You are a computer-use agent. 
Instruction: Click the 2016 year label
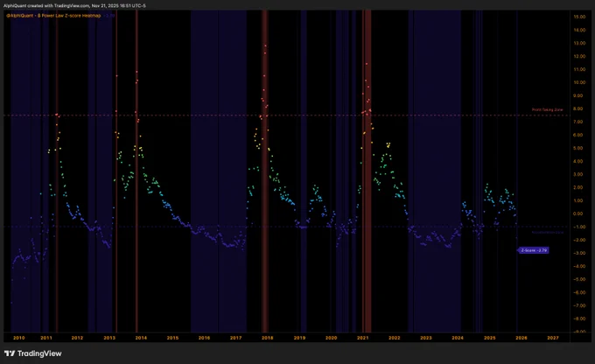pos(204,338)
